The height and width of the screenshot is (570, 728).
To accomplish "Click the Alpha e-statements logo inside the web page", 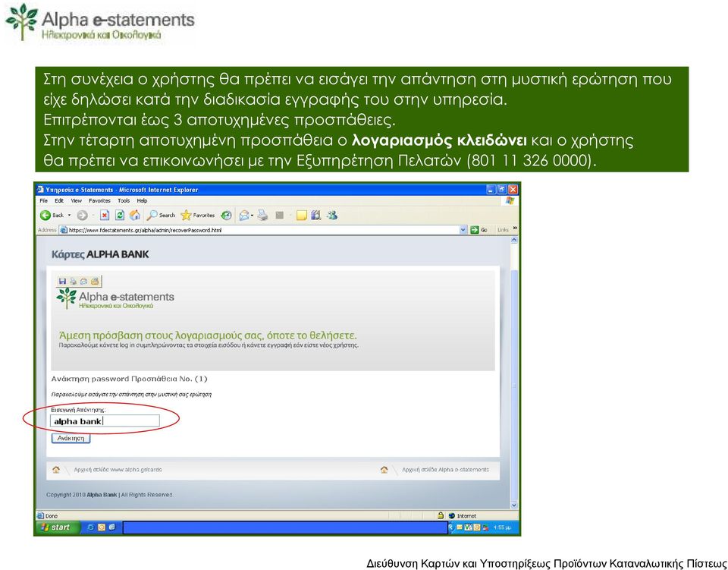I will tap(115, 299).
